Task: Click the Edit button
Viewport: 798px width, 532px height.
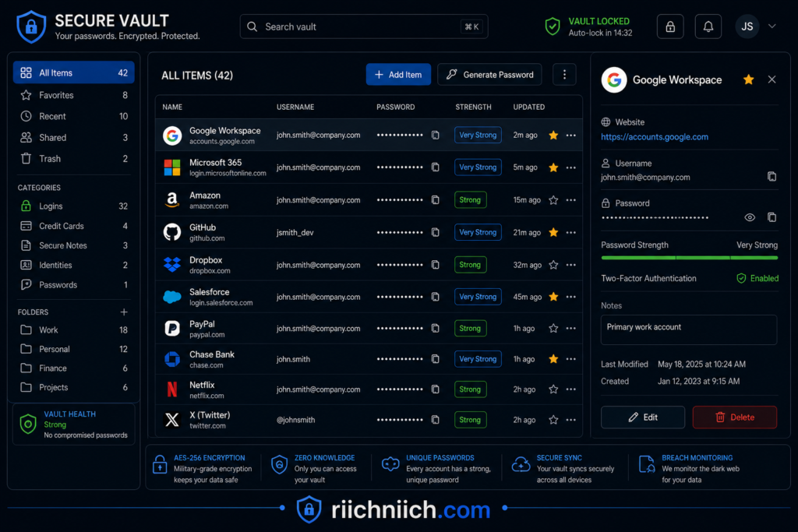Action: [x=643, y=417]
